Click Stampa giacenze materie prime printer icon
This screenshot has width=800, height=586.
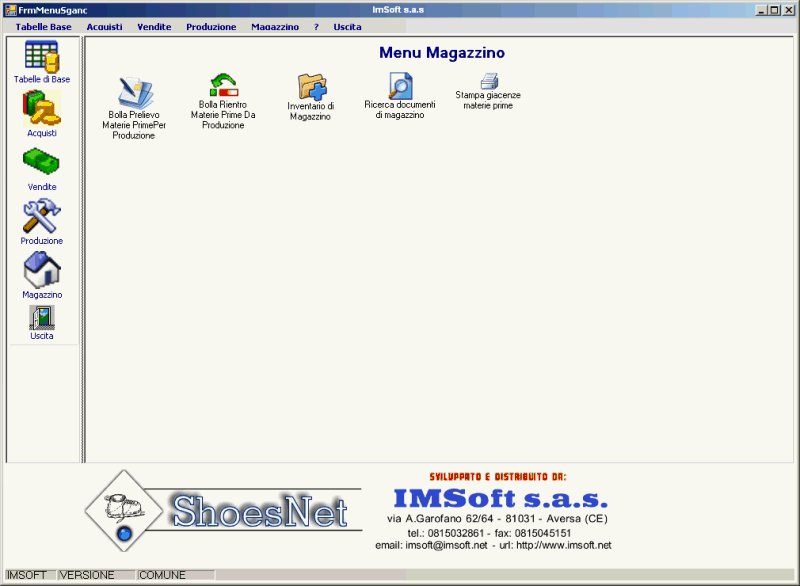[x=488, y=92]
